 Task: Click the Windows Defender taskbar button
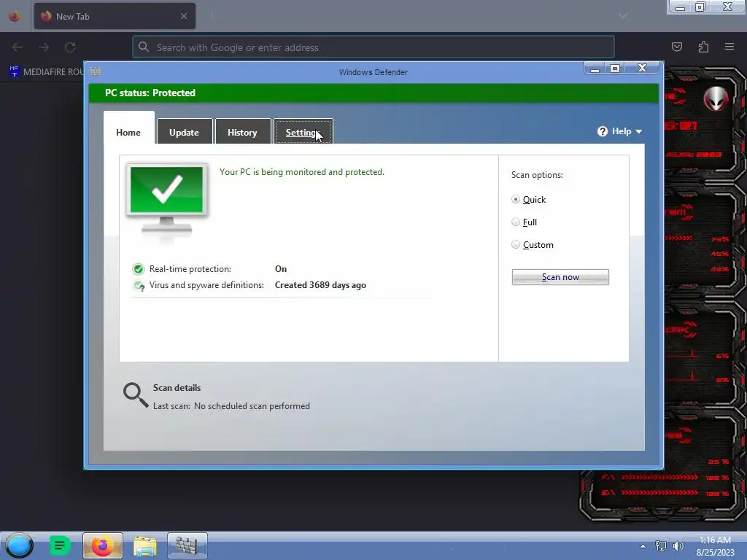187,545
